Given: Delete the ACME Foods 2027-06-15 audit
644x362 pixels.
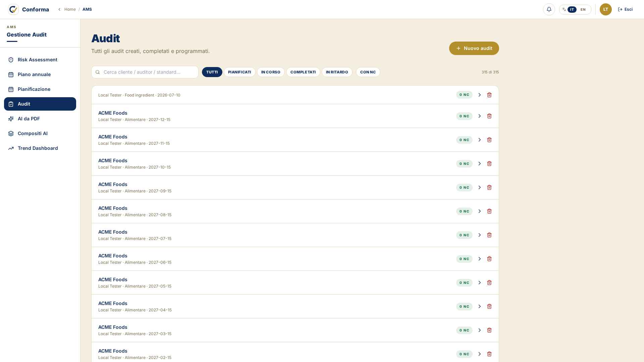Looking at the screenshot, I should coord(489,259).
